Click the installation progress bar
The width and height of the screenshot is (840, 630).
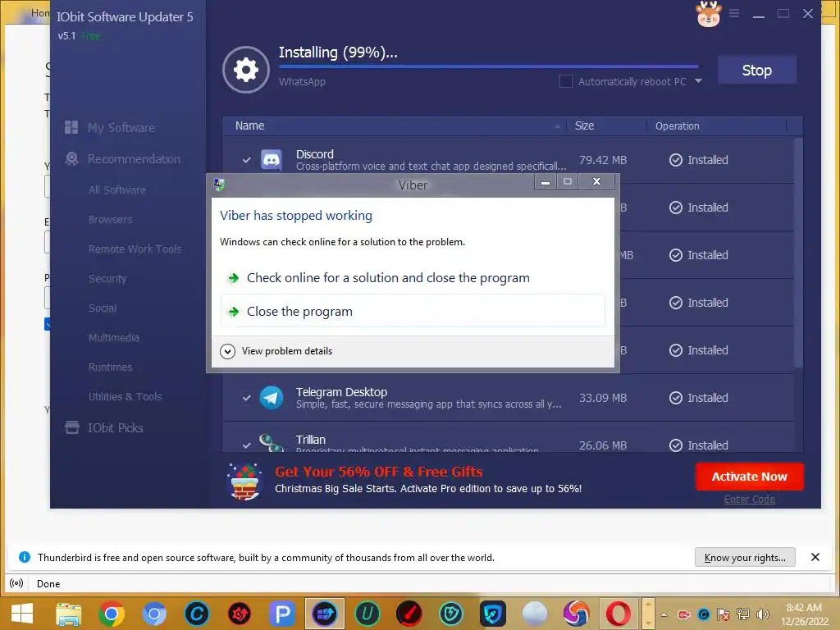coord(489,66)
